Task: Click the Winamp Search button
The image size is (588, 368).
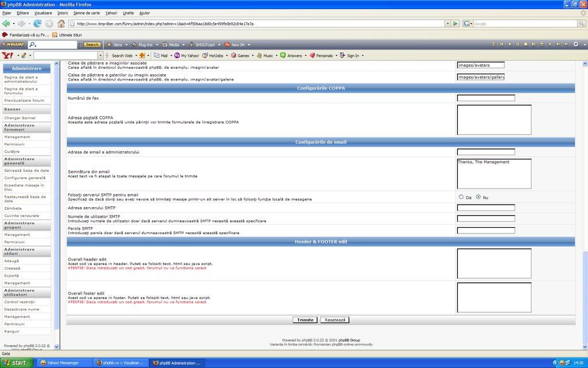Action: [x=92, y=44]
